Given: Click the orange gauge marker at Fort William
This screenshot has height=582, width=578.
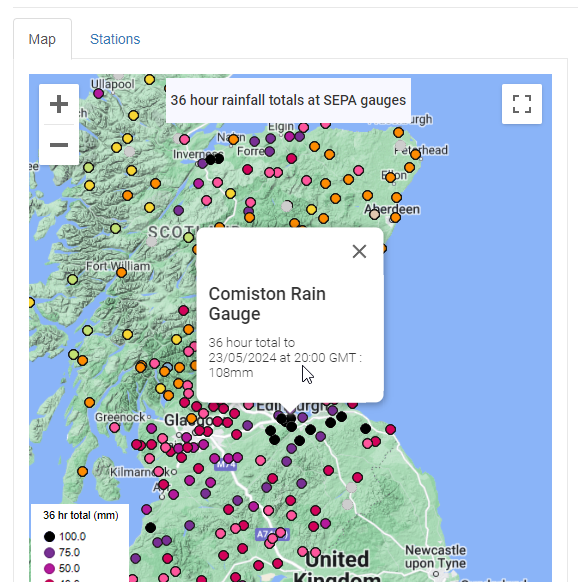Looking at the screenshot, I should (121, 273).
